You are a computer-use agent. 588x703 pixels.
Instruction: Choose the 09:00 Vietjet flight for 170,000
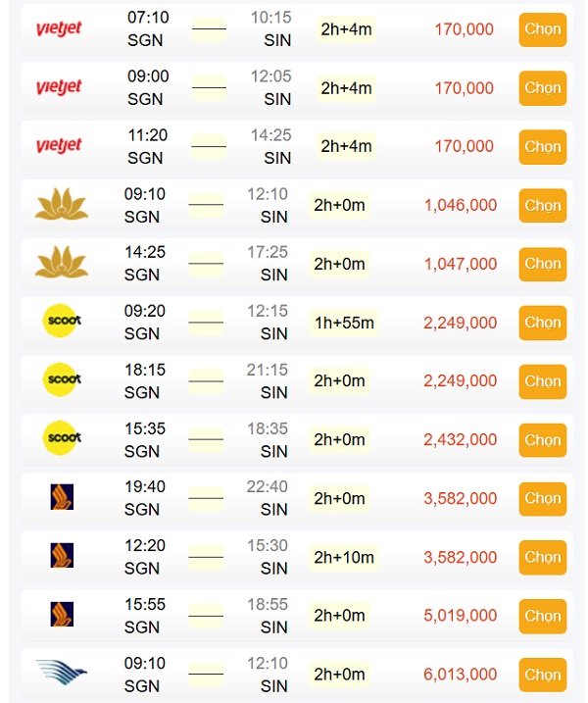(543, 88)
